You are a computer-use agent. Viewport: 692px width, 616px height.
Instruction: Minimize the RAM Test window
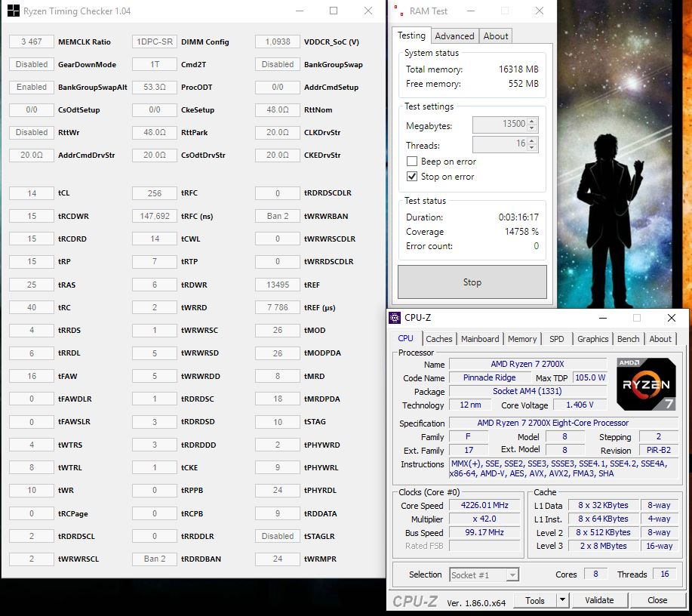coord(471,11)
